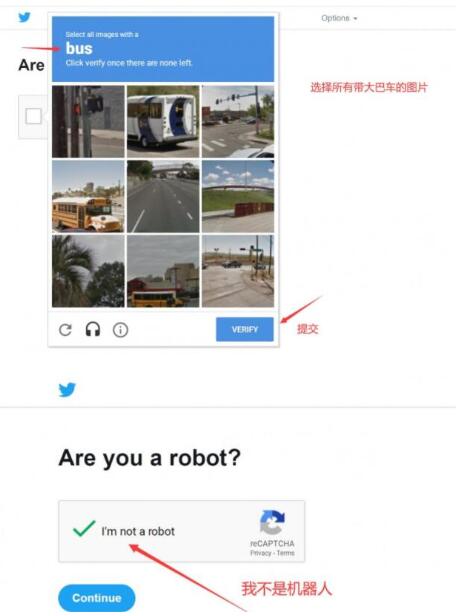Click the reCAPTCHA logo icon
Image resolution: width=456 pixels, height=616 pixels.
click(x=272, y=522)
